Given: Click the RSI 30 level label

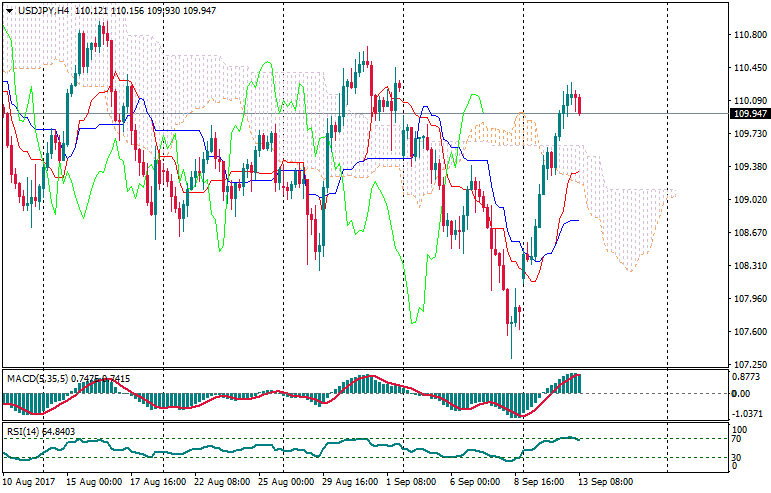Looking at the screenshot, I should 738,457.
